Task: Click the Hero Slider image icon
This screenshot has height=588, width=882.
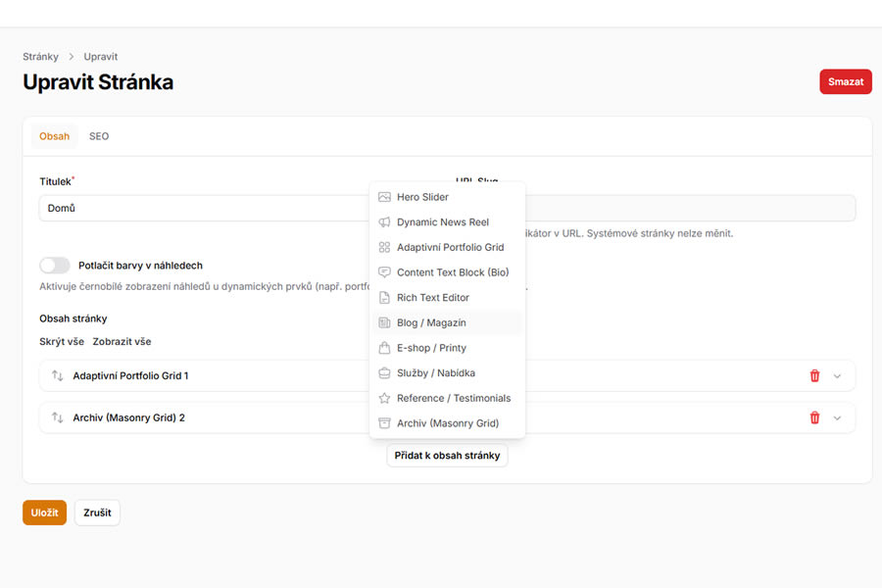Action: coord(384,197)
